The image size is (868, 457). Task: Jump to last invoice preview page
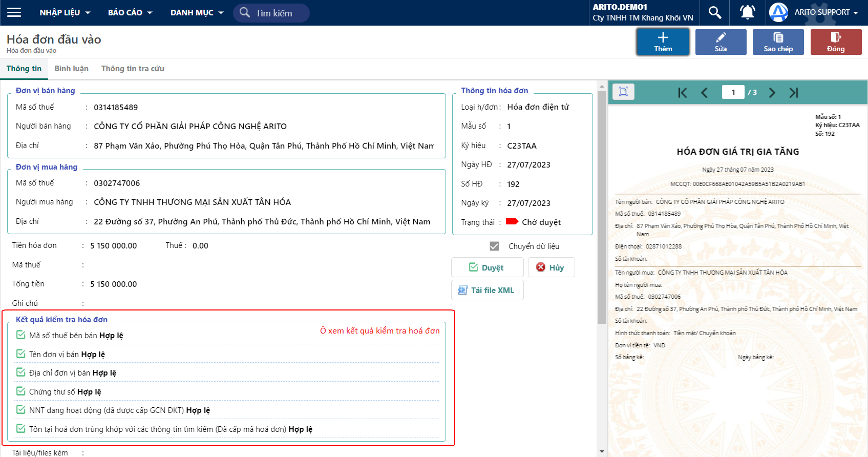794,93
